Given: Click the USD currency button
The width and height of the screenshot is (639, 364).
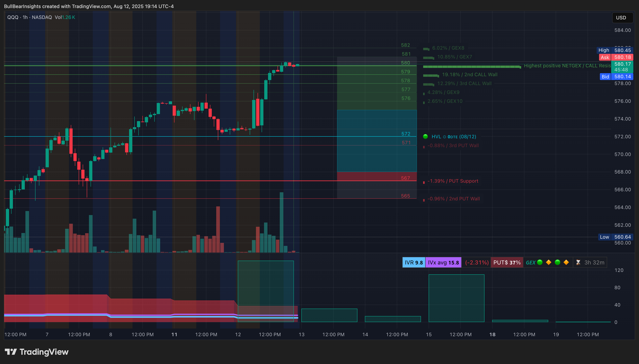Looking at the screenshot, I should pyautogui.click(x=622, y=18).
